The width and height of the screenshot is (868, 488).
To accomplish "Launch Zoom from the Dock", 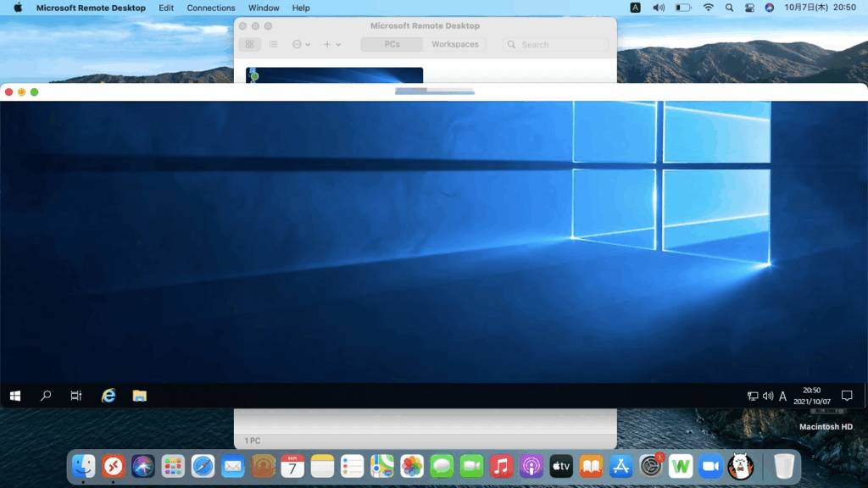I will (x=711, y=467).
